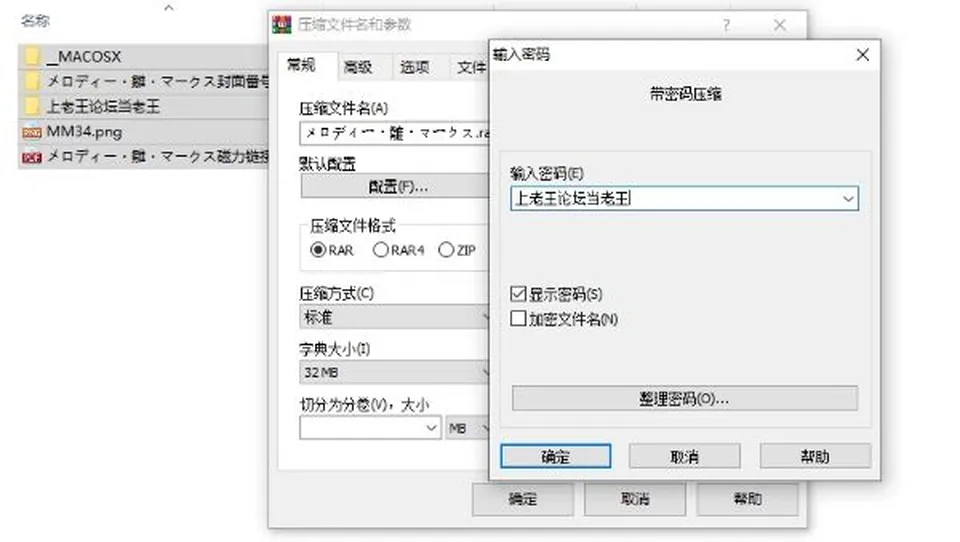Open the password history dropdown arrow

click(x=848, y=198)
